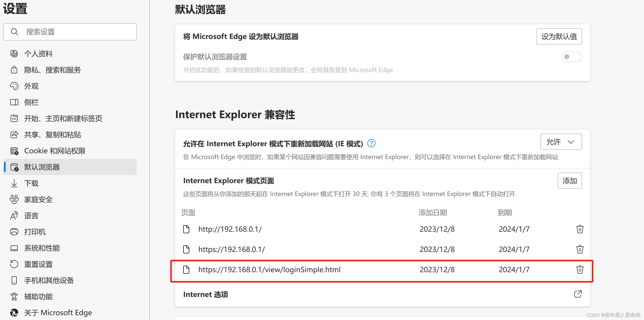The width and height of the screenshot is (644, 320).
Task: Click the loginSimple.html URL text
Action: 269,270
